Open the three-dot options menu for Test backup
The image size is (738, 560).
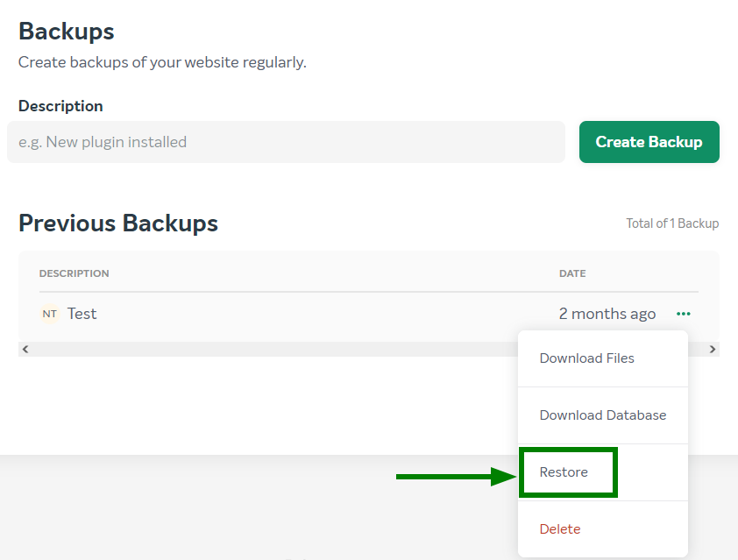[683, 314]
